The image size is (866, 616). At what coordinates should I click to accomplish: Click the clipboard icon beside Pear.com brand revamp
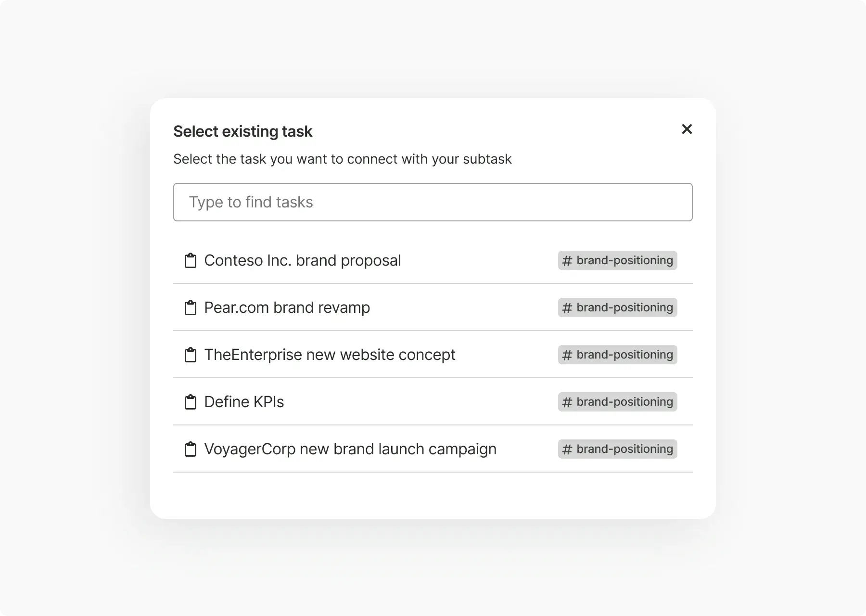tap(191, 308)
